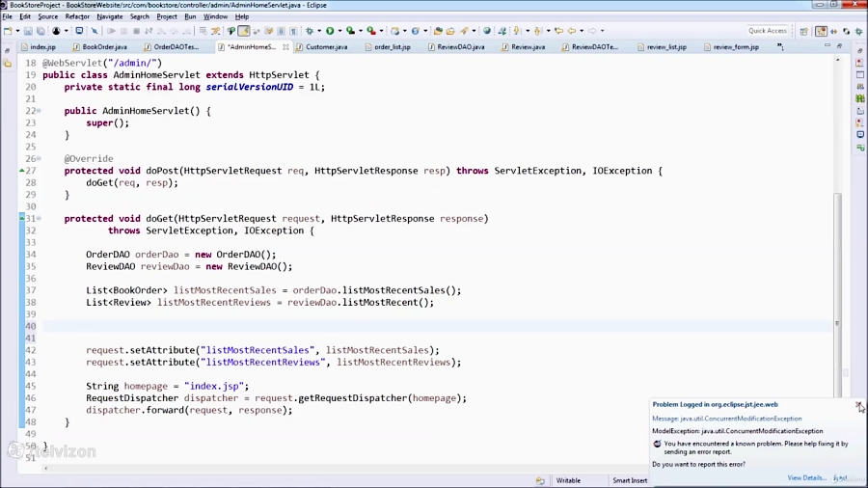Click the Debug bug icon in toolbar
The width and height of the screenshot is (868, 488).
(310, 31)
